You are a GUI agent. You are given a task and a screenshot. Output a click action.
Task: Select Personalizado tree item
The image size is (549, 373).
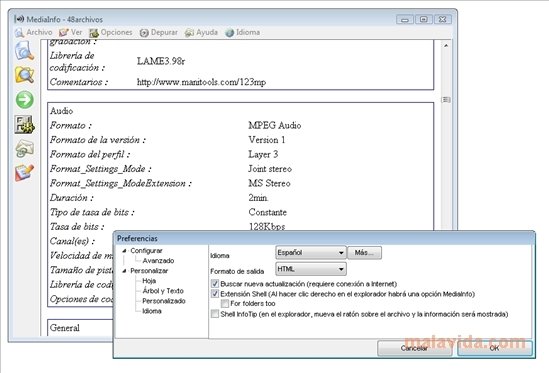[x=164, y=301]
